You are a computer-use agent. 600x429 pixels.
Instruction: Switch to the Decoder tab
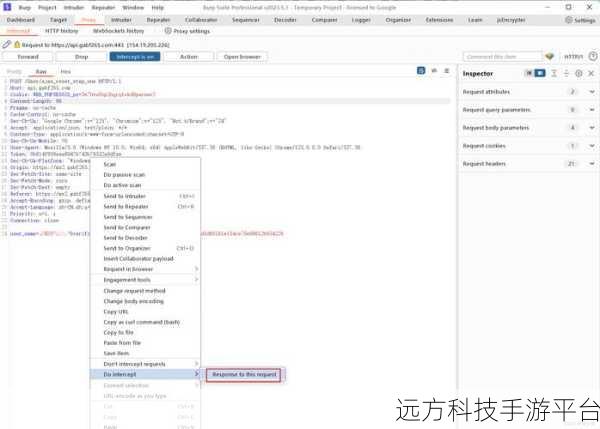click(285, 20)
